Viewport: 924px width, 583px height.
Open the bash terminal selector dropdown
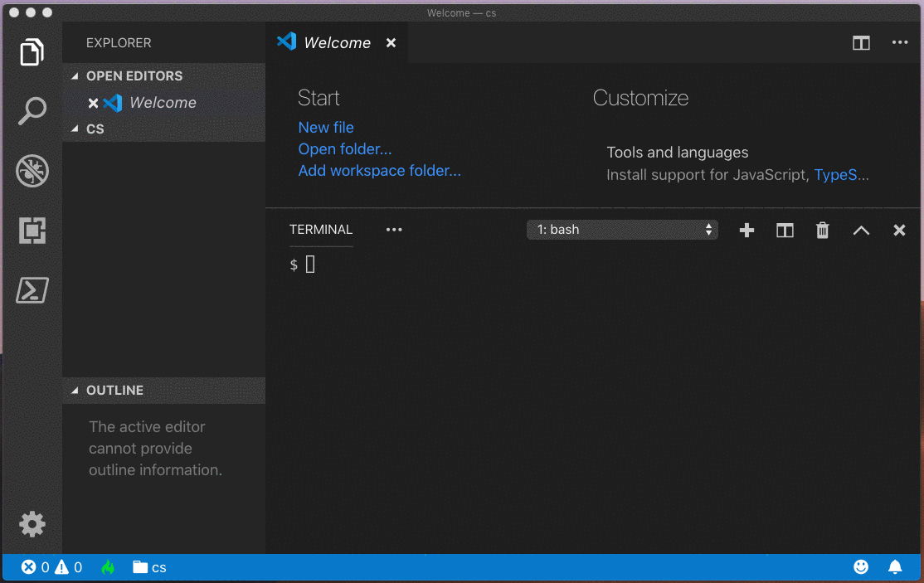click(622, 230)
